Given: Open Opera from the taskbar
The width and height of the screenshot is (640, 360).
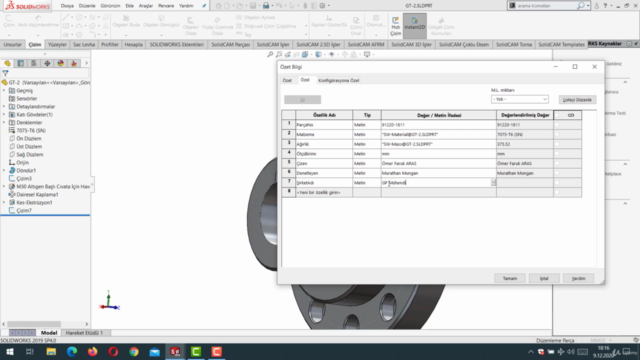Looking at the screenshot, I should [113, 351].
